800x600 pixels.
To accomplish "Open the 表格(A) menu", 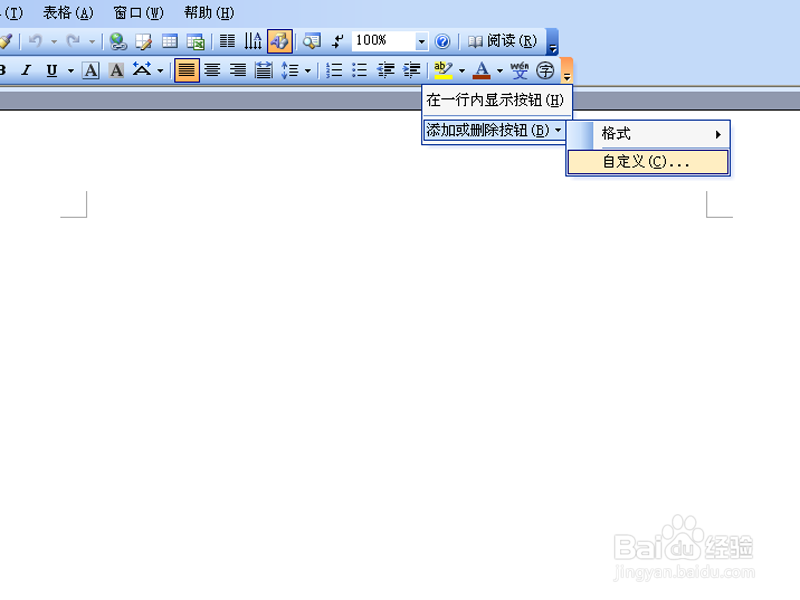I will [68, 13].
